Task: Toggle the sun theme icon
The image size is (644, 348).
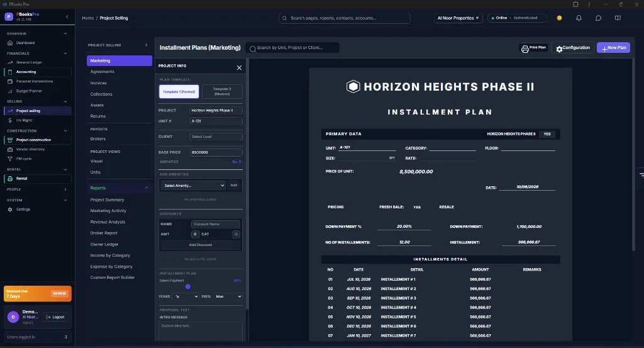Action: click(x=559, y=18)
